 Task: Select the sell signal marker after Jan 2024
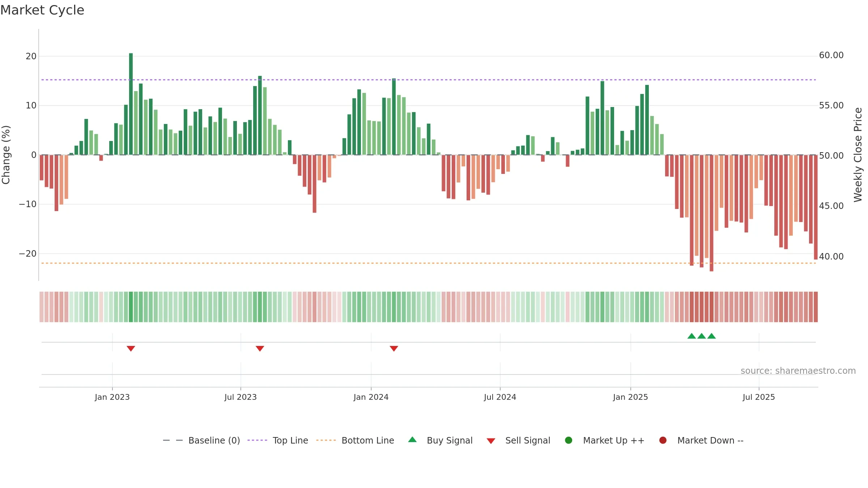(394, 348)
